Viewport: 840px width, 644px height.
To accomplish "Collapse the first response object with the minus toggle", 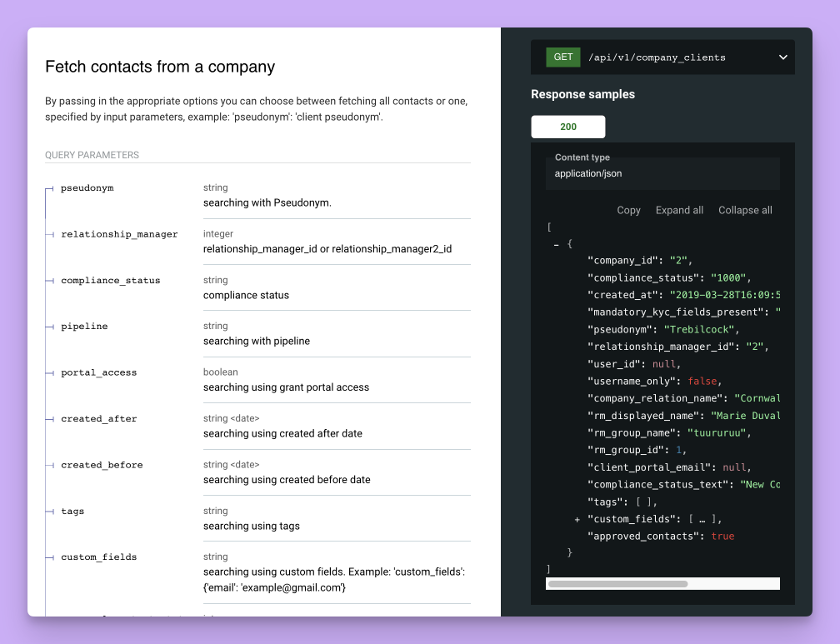I will coord(555,244).
